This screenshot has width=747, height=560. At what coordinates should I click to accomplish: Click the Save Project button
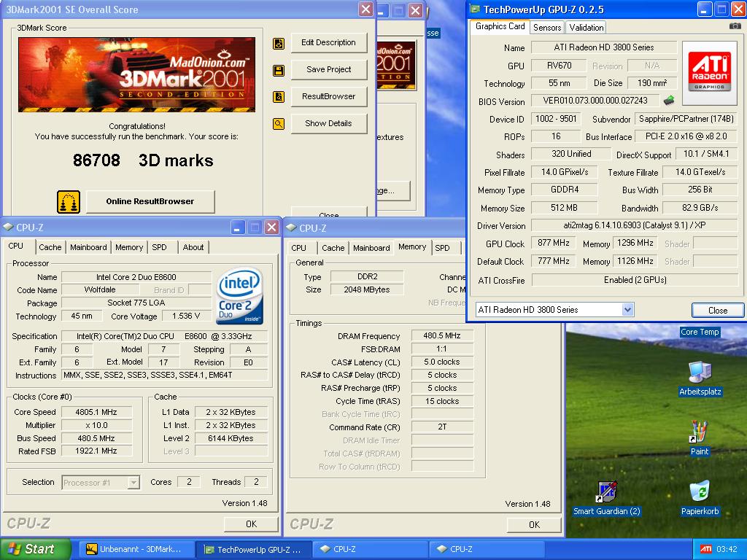pyautogui.click(x=329, y=69)
